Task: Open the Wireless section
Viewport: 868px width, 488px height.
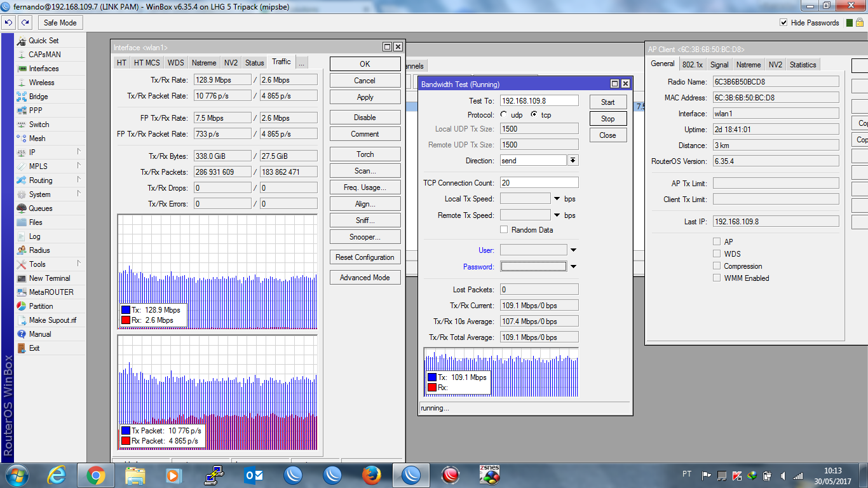Action: pos(41,83)
